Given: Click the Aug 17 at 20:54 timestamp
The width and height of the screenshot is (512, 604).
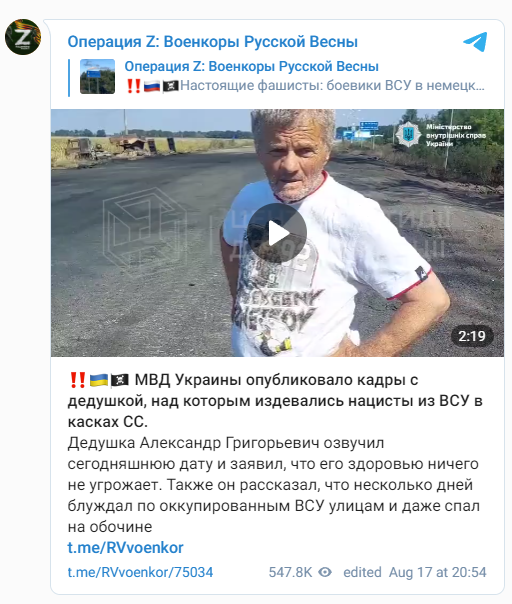Looking at the screenshot, I should [x=438, y=572].
